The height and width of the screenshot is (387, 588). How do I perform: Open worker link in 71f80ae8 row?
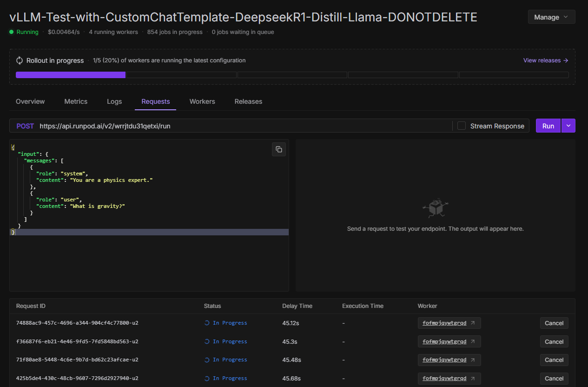point(449,360)
